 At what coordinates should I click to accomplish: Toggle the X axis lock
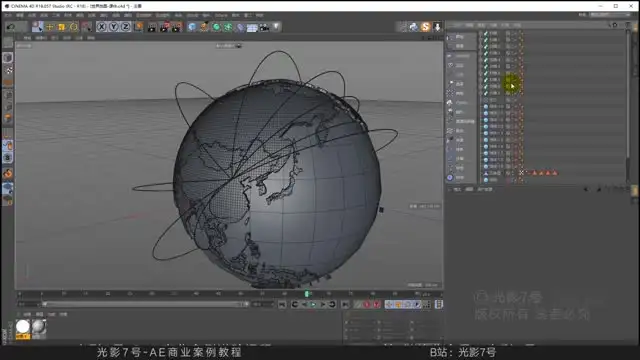(102, 27)
